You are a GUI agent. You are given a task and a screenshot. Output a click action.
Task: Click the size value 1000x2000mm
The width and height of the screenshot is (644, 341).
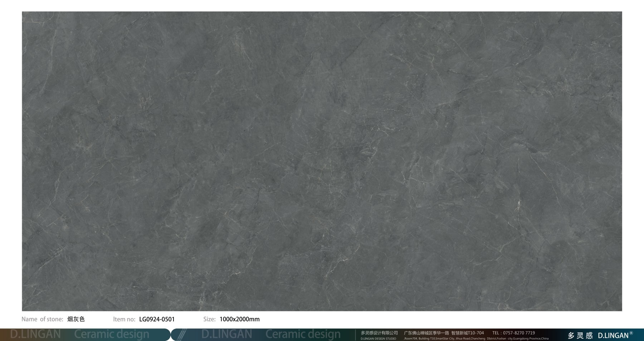click(239, 319)
